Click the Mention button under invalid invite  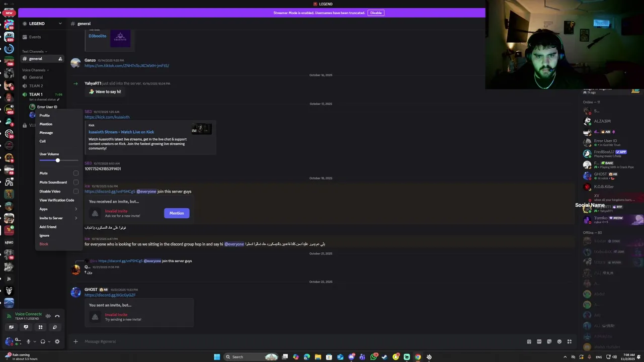(x=177, y=213)
